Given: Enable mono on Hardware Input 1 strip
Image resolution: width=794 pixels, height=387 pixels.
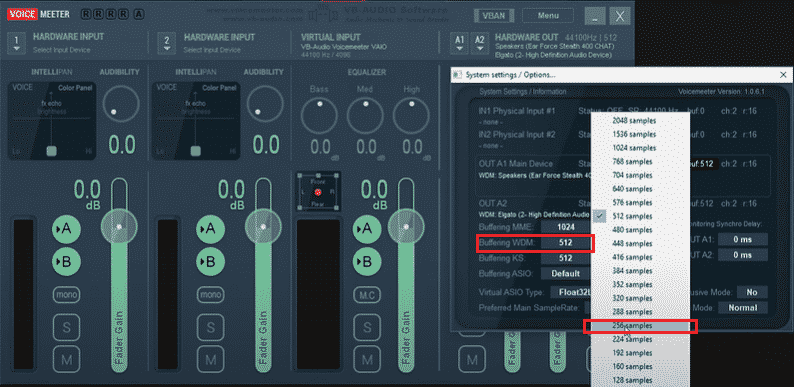Looking at the screenshot, I should [x=66, y=294].
